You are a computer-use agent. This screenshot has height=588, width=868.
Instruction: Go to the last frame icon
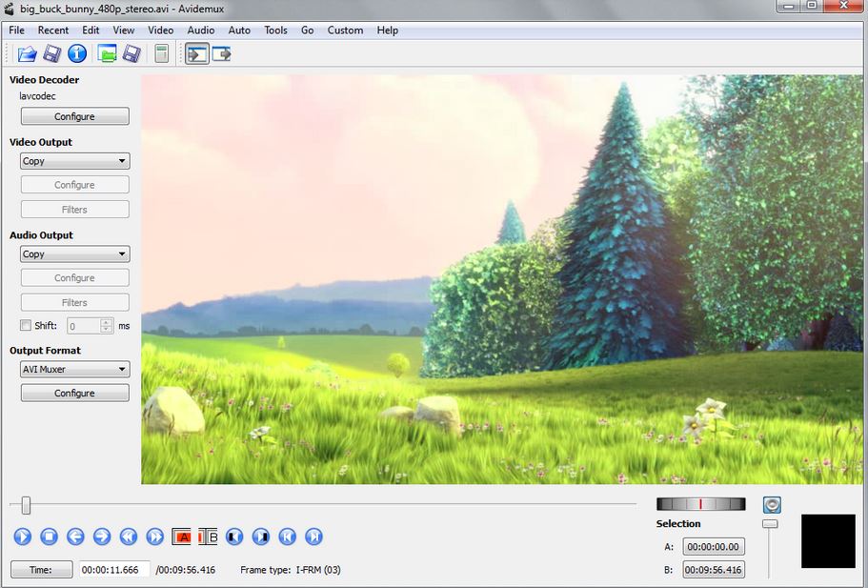coord(313,537)
